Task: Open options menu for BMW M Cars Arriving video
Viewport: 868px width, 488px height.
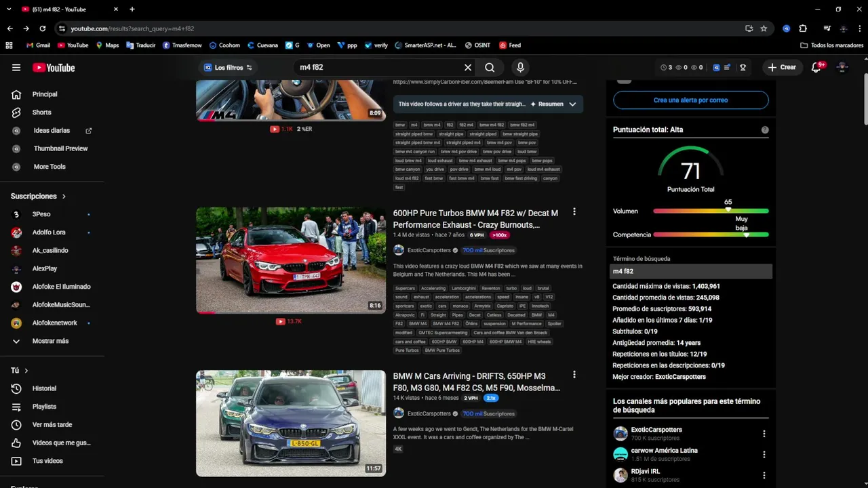Action: pyautogui.click(x=574, y=375)
